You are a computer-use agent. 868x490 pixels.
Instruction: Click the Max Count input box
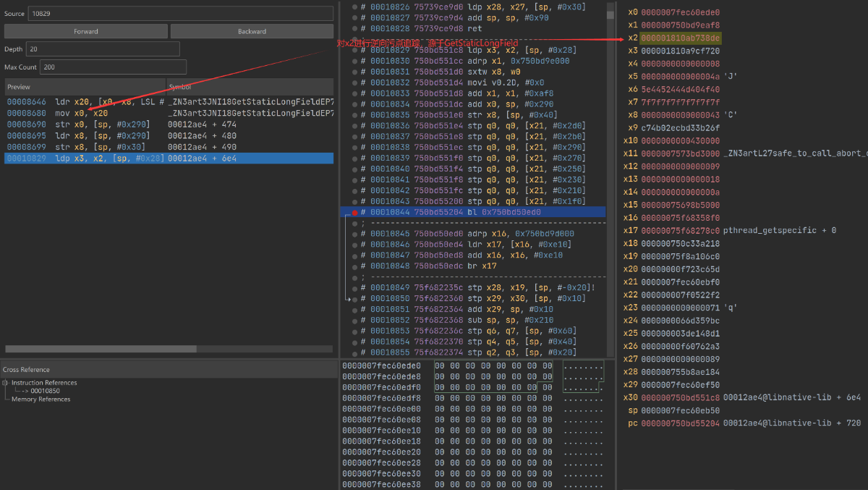[113, 67]
